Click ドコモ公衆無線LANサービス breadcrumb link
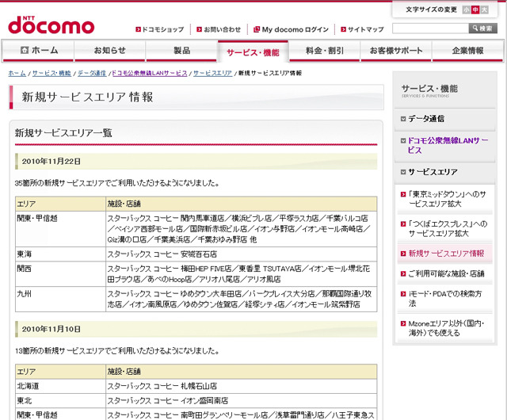 150,73
